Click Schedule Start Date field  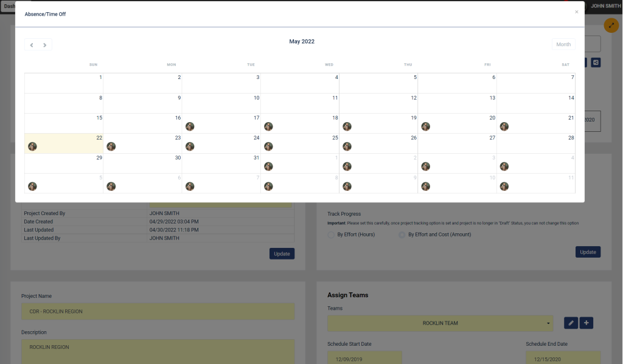[365, 358]
